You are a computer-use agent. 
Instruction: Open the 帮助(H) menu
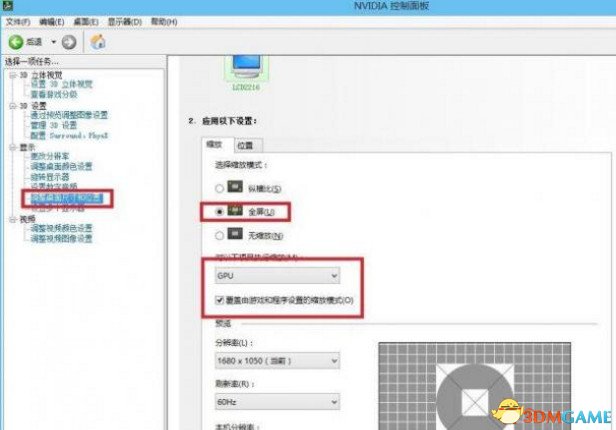click(164, 22)
